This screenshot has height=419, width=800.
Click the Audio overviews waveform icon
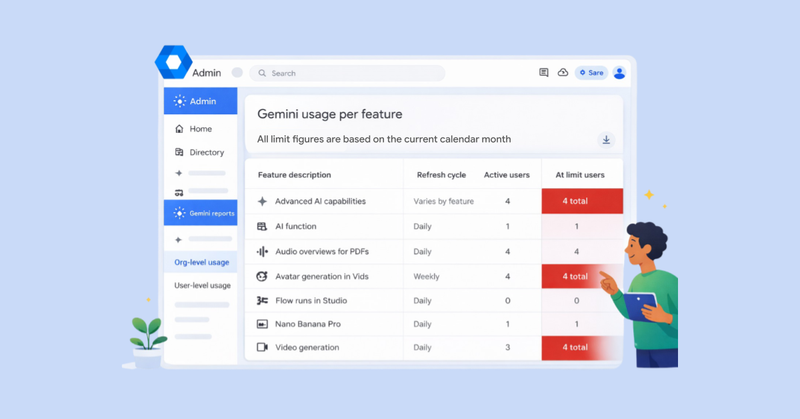pos(262,251)
